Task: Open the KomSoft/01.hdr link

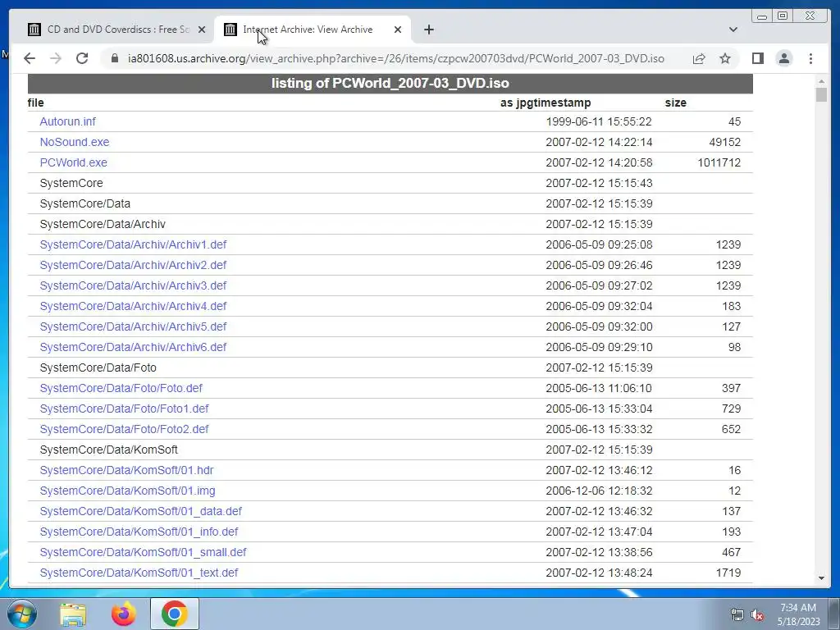Action: (x=126, y=470)
